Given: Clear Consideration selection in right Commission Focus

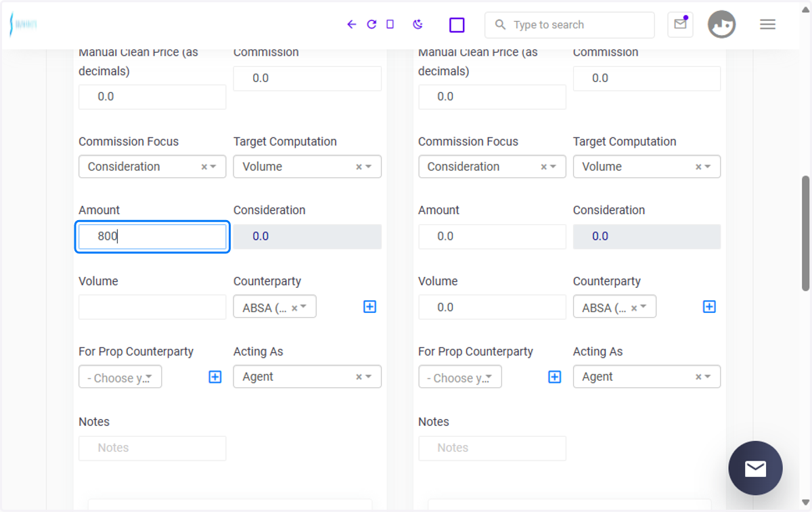Looking at the screenshot, I should point(543,167).
